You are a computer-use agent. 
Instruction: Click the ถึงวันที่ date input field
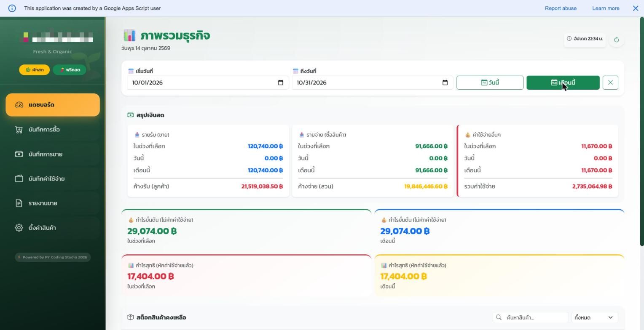point(373,82)
